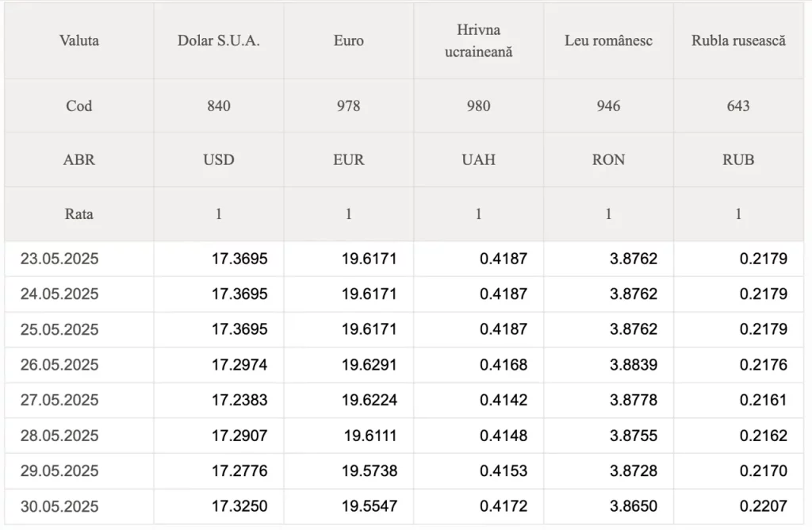Select the Dolar S.U.A. column header

click(x=219, y=40)
